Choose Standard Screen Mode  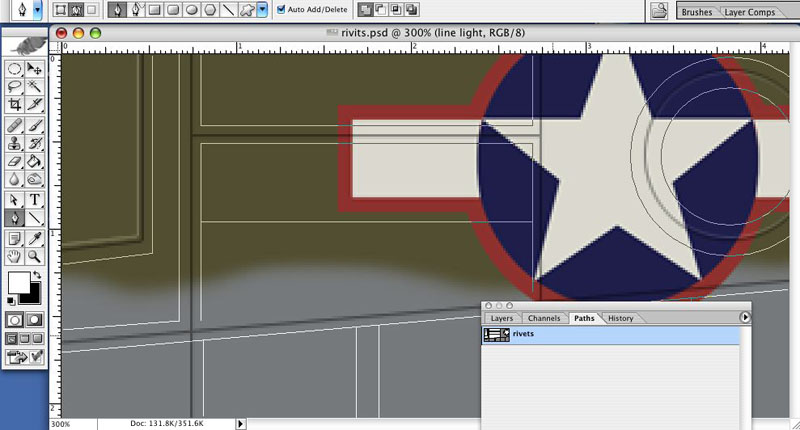click(x=11, y=339)
